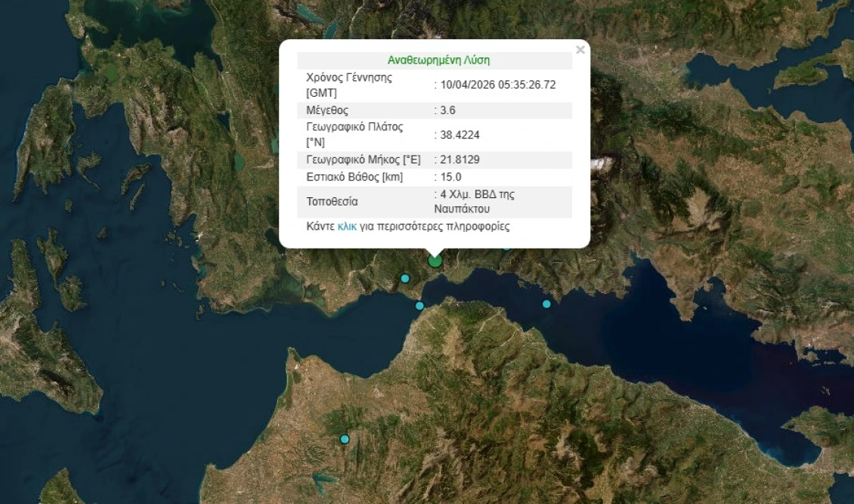Dismiss the earthquake info popup with the X
The image size is (854, 504).
(580, 50)
